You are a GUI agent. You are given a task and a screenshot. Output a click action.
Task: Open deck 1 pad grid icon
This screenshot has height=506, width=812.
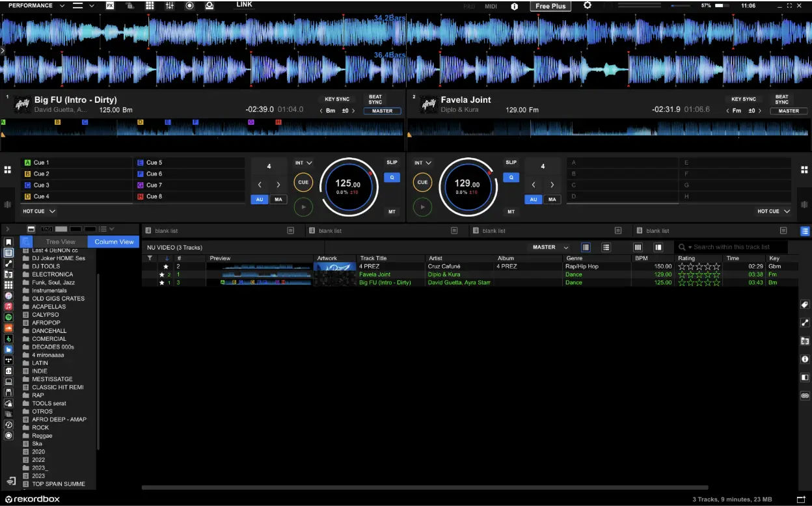tap(8, 170)
